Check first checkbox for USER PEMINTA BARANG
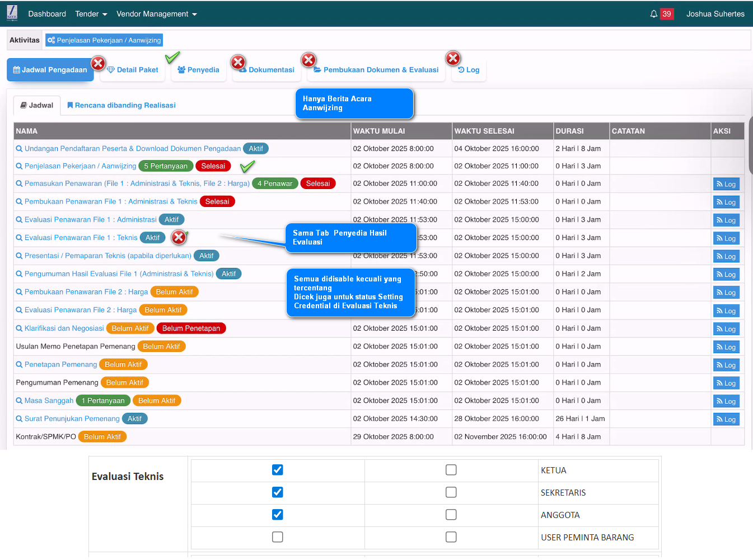 pos(277,537)
